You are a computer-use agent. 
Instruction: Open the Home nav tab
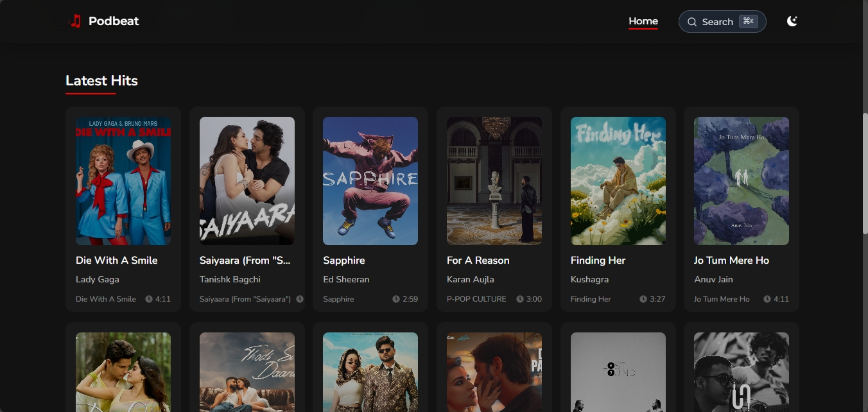point(643,21)
